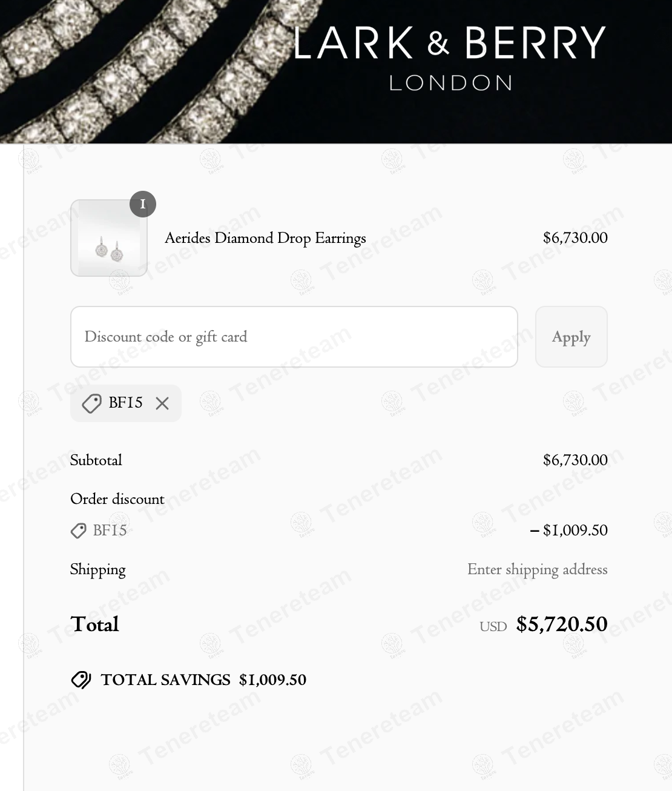This screenshot has width=672, height=791.
Task: Click the Order discount label
Action: (x=117, y=499)
